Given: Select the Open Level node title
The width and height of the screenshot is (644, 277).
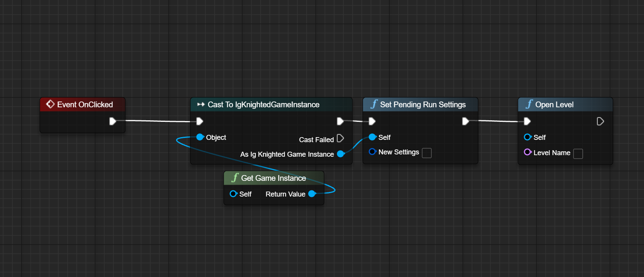Looking at the screenshot, I should (554, 105).
